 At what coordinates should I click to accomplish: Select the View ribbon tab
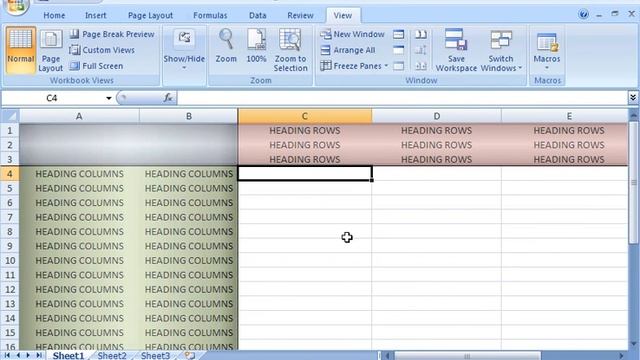342,16
